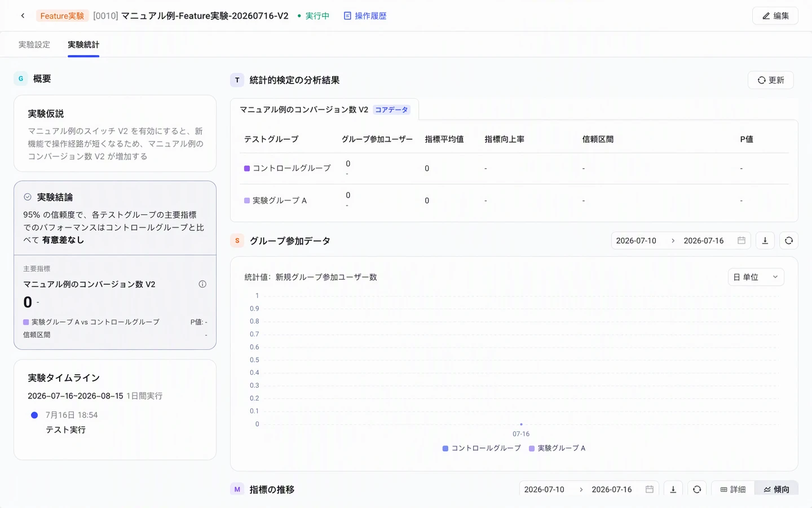Click the T icon beside 統計的検定の分析結果
The width and height of the screenshot is (812, 508).
tap(237, 80)
